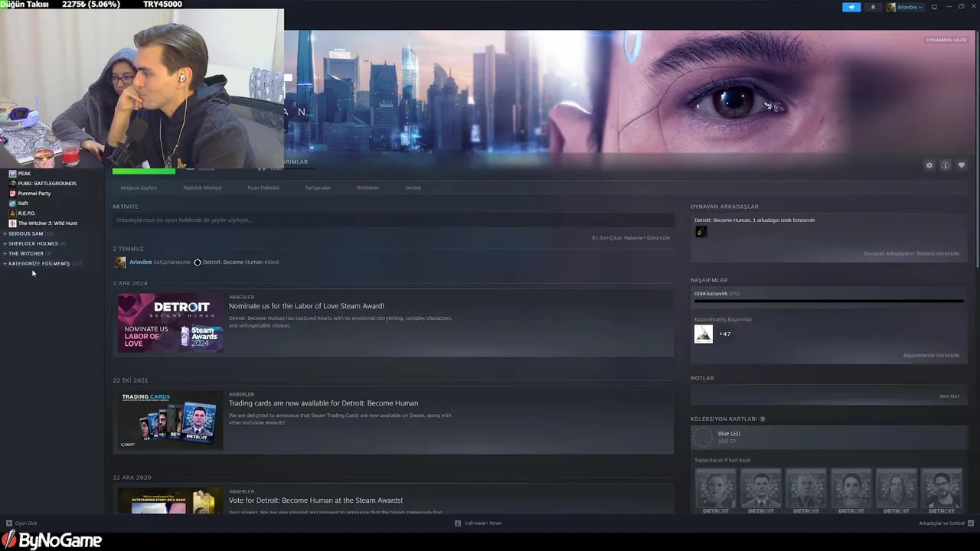
Task: Open Başarımlarımı Görüntüle link
Action: coord(931,356)
